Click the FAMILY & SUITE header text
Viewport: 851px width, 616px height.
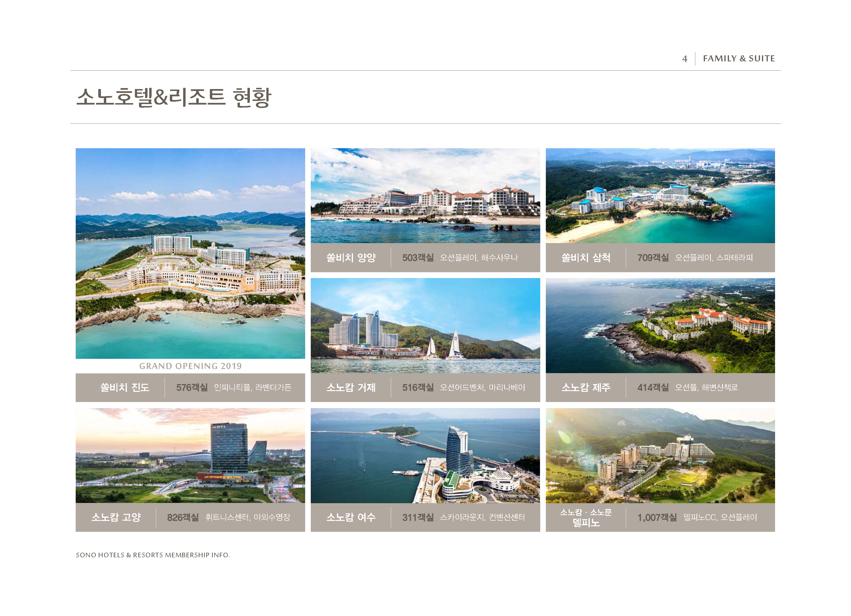click(x=739, y=58)
